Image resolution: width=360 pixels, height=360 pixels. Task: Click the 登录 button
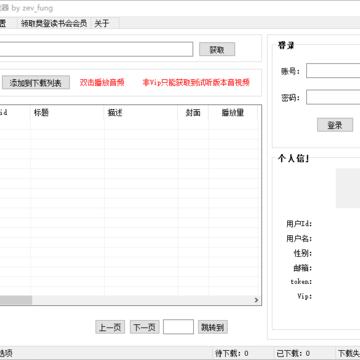[335, 125]
